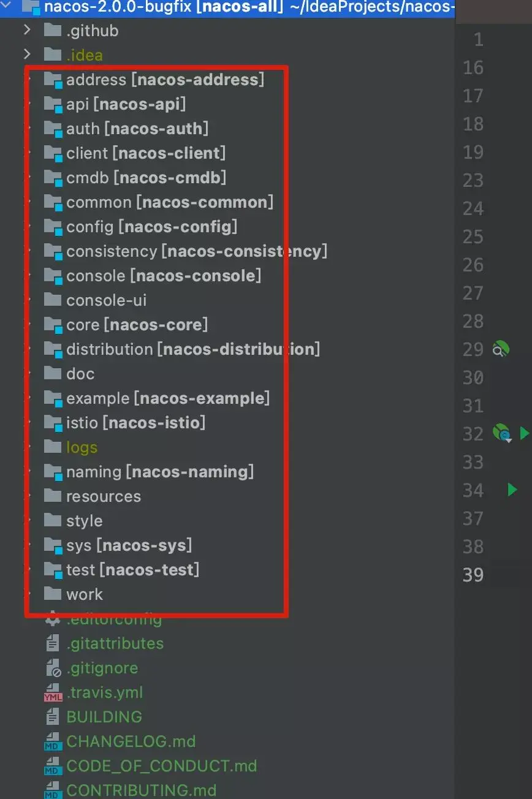The image size is (532, 799).
Task: Click the module folder icon beside nacos-core
Action: tap(53, 325)
